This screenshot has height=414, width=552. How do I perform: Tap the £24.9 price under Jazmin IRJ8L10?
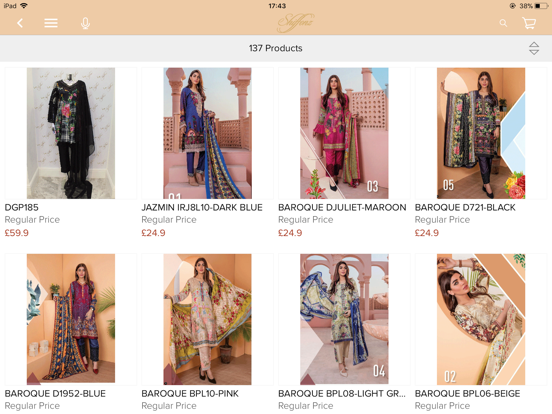[x=153, y=233]
